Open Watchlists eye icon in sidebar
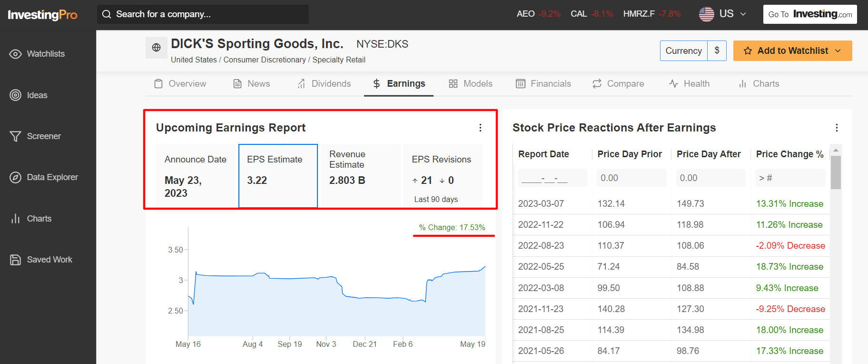The height and width of the screenshot is (364, 868). (x=16, y=54)
